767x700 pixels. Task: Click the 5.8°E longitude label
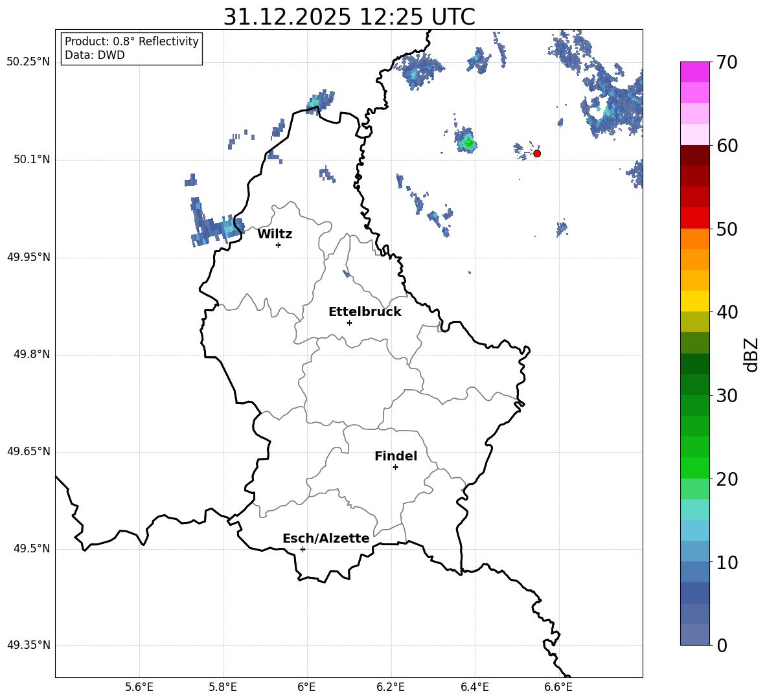click(x=223, y=687)
